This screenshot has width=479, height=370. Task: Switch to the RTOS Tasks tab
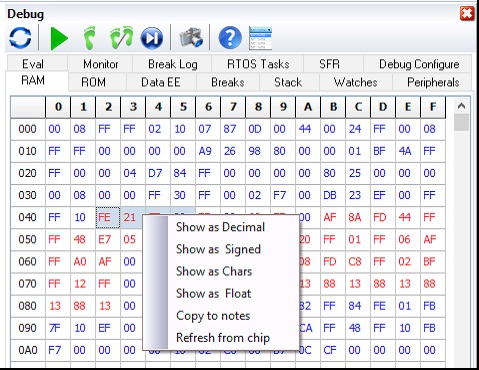[x=258, y=64]
